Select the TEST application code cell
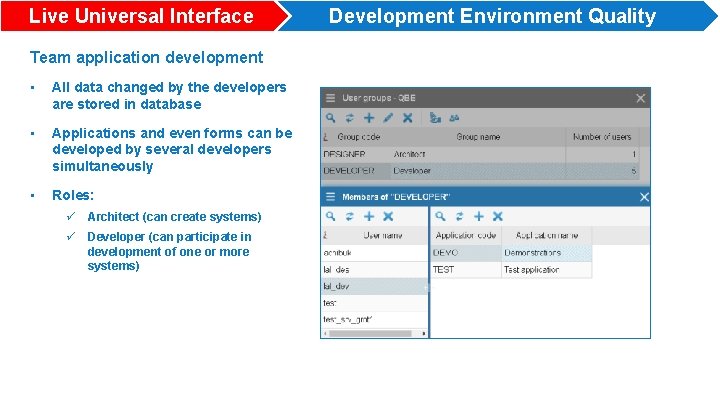The height and width of the screenshot is (405, 720). coord(466,270)
